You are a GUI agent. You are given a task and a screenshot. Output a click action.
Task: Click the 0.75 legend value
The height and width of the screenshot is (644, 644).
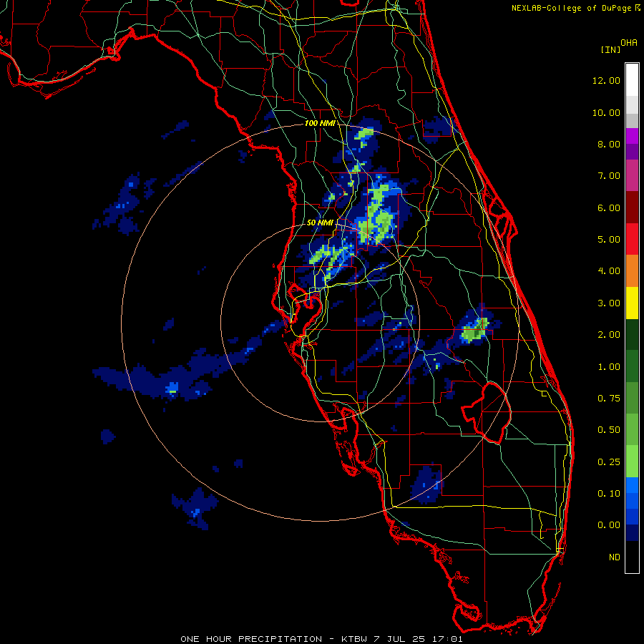tap(609, 399)
